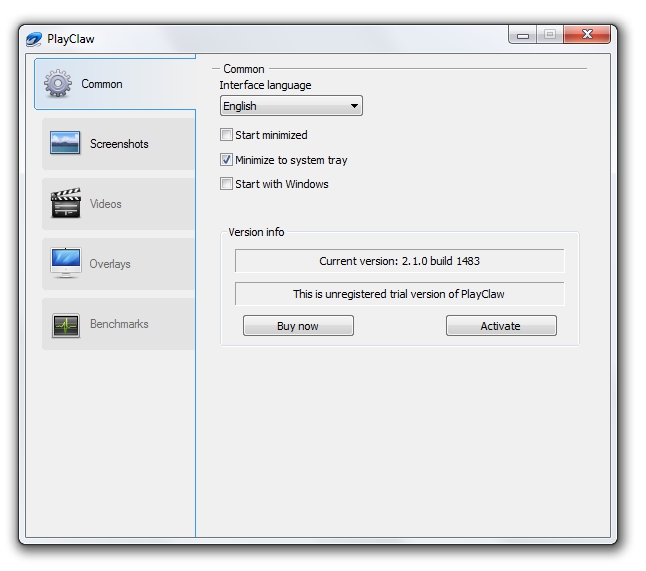Select the Benchmarks section label

coord(119,324)
